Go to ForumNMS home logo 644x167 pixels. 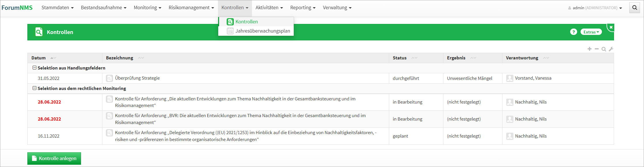coord(17,8)
